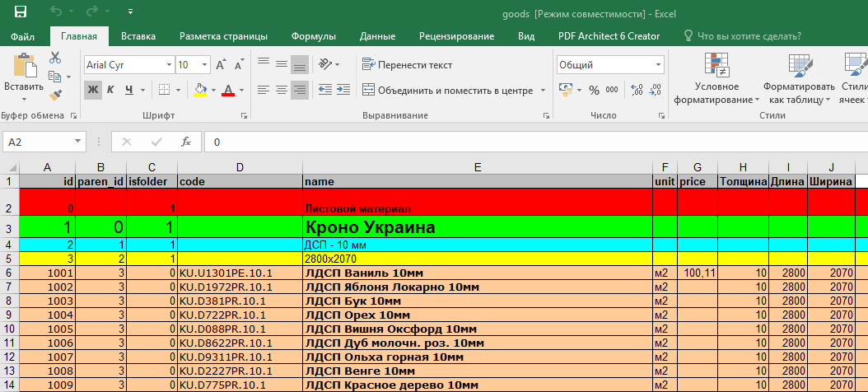Viewport: 868px width, 392px height.
Task: Select cell 'Кроно Украина'
Action: [478, 227]
